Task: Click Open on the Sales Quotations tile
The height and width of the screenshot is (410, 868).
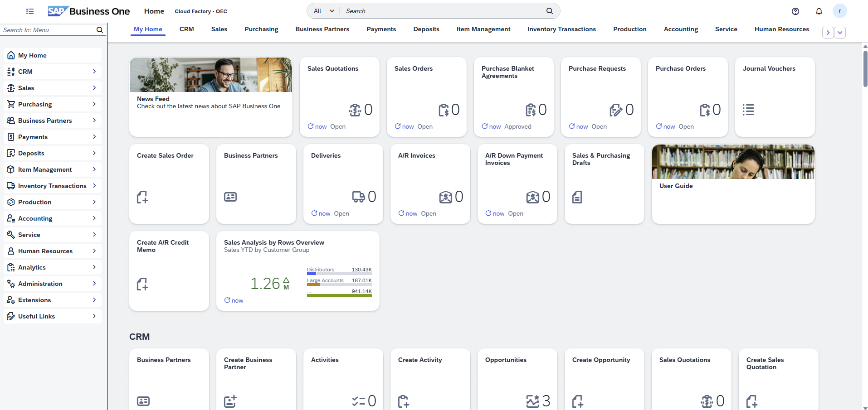Action: (x=338, y=126)
